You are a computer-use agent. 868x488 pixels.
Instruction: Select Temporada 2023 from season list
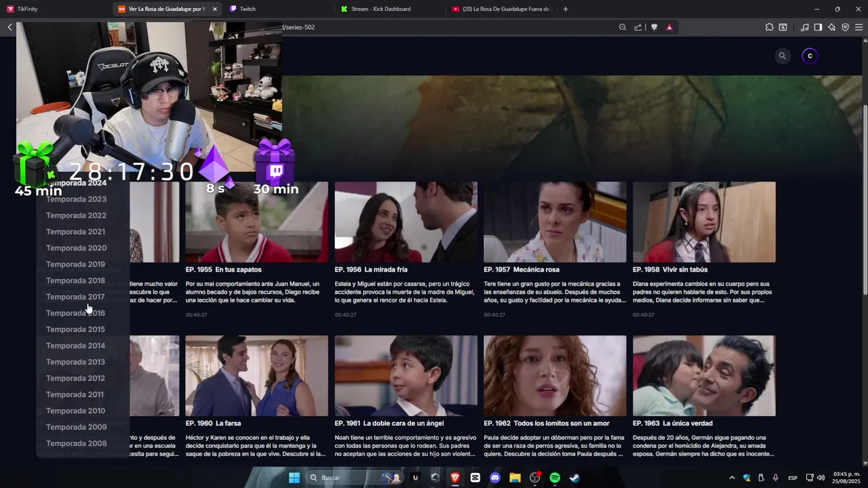click(x=76, y=199)
